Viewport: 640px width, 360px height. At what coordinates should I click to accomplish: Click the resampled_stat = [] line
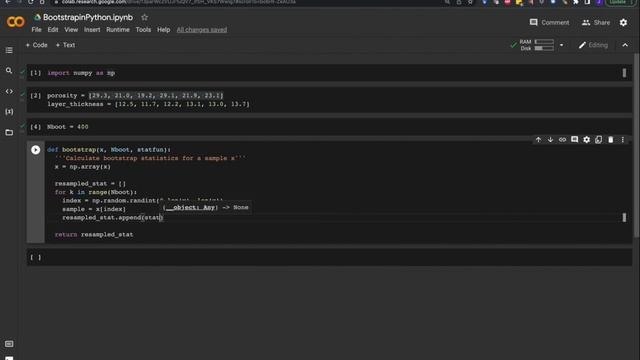[x=90, y=184]
